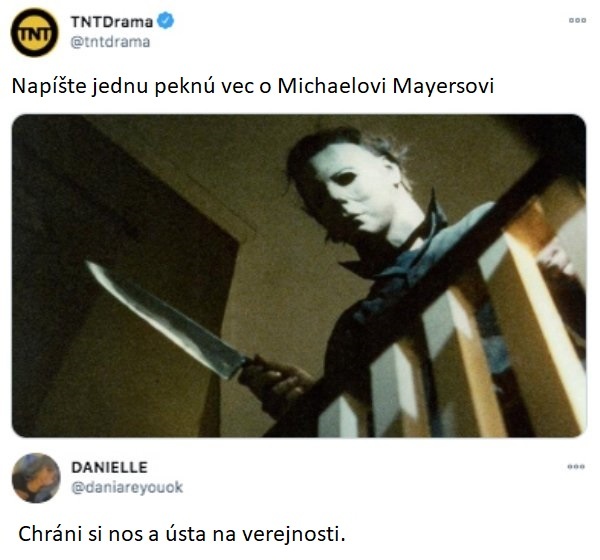
Task: Click the dark doorway in the photo
Action: [x=122, y=276]
